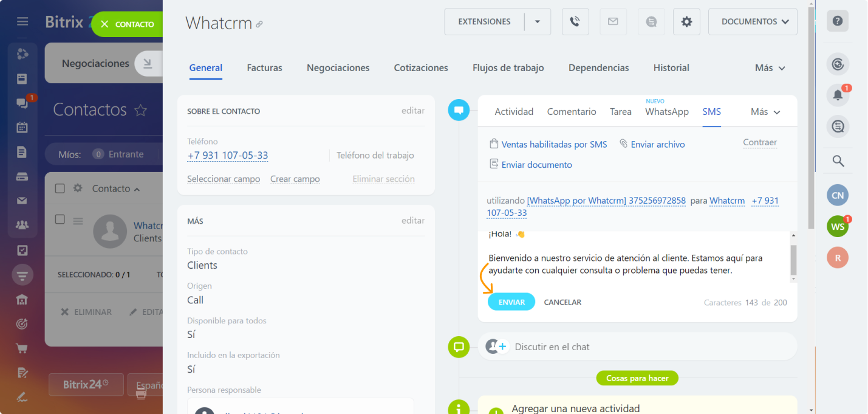Tick the checkbox on the Whatcrm contact row
This screenshot has width=868, height=414.
(60, 219)
